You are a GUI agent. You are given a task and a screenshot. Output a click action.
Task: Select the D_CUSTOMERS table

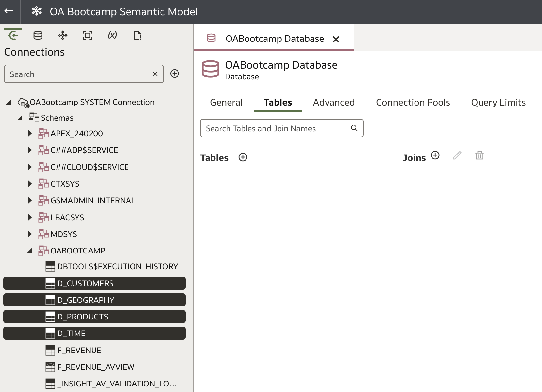pyautogui.click(x=94, y=283)
